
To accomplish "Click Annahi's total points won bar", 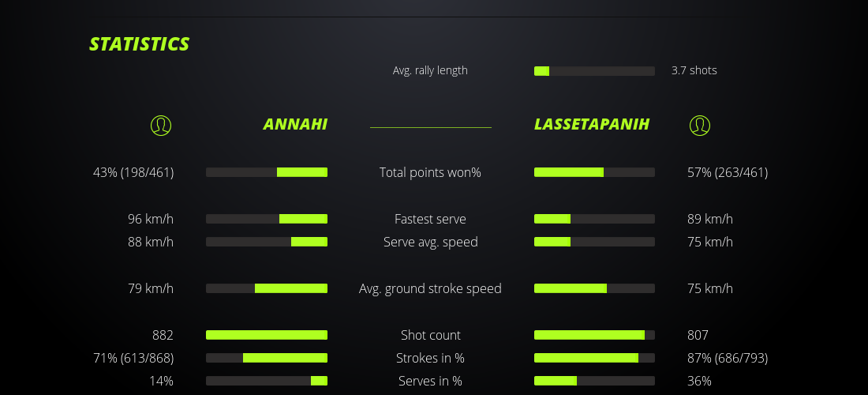I will [x=267, y=172].
